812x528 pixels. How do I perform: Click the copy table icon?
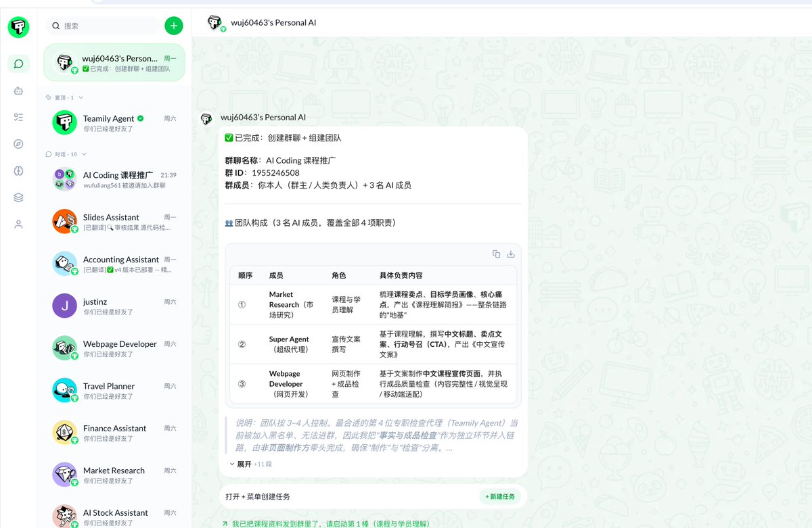pyautogui.click(x=497, y=254)
